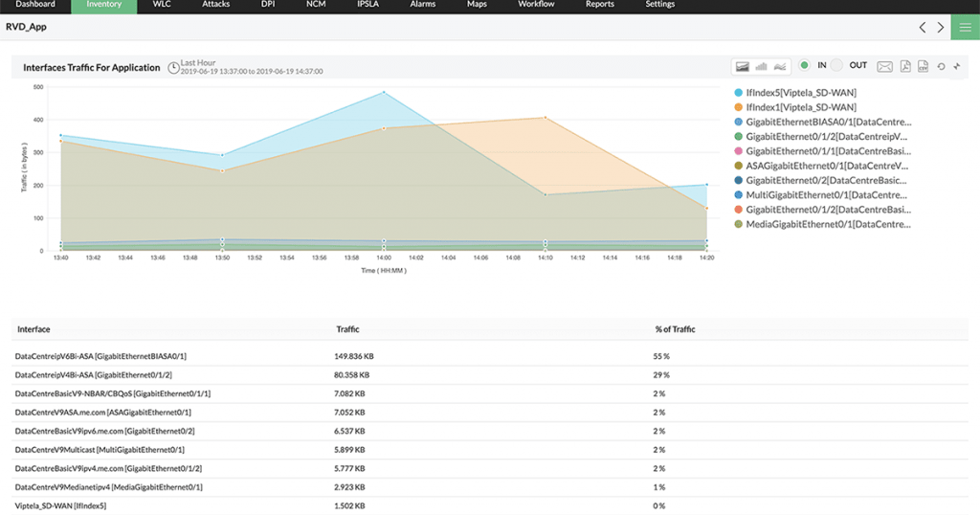The image size is (980, 515).
Task: Email the traffic report
Action: pyautogui.click(x=884, y=66)
